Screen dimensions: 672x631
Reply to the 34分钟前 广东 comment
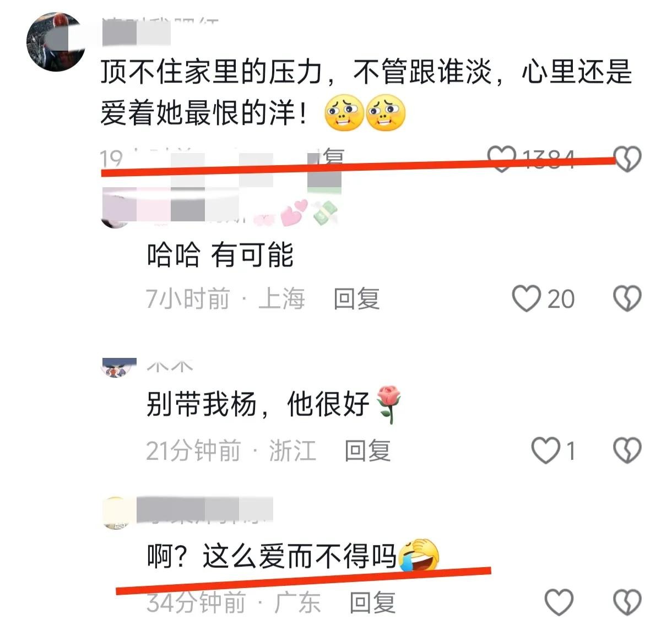click(x=373, y=602)
